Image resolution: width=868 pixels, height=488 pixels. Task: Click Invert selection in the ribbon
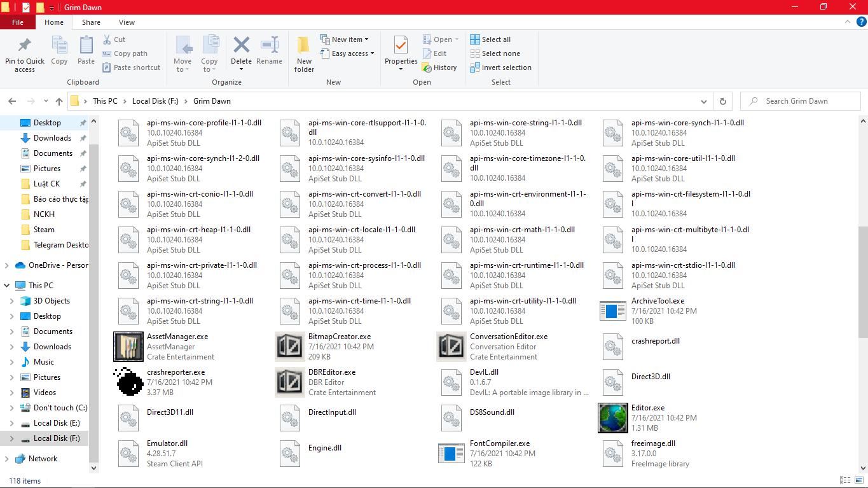(500, 67)
